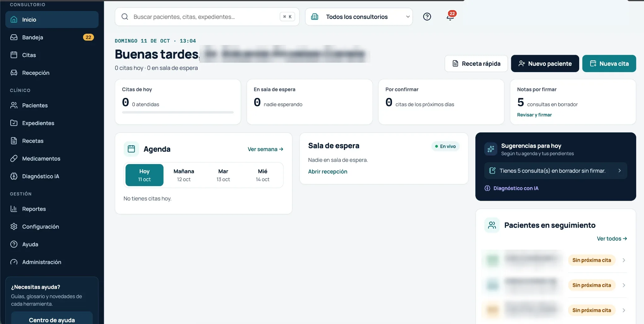This screenshot has width=644, height=324.
Task: Click the Citas de hoy progress bar
Action: (178, 112)
